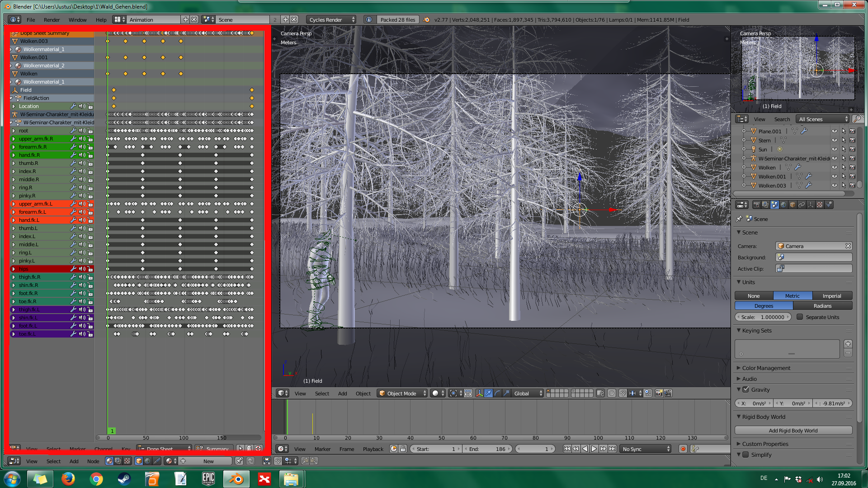Open the Playback menu in timeline

click(373, 449)
